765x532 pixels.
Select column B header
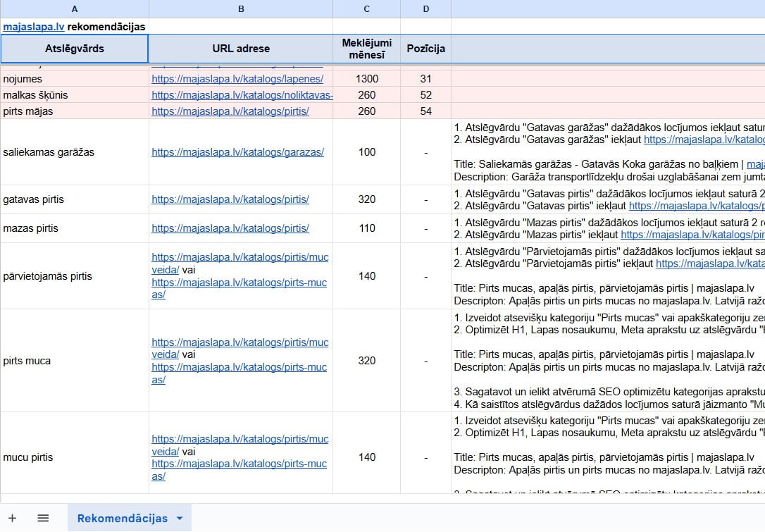(241, 8)
